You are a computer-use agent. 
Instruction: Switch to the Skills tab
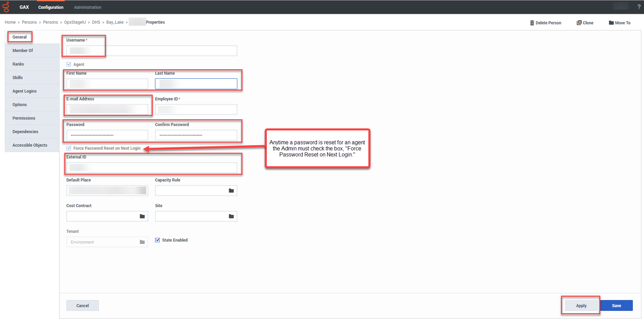point(18,78)
